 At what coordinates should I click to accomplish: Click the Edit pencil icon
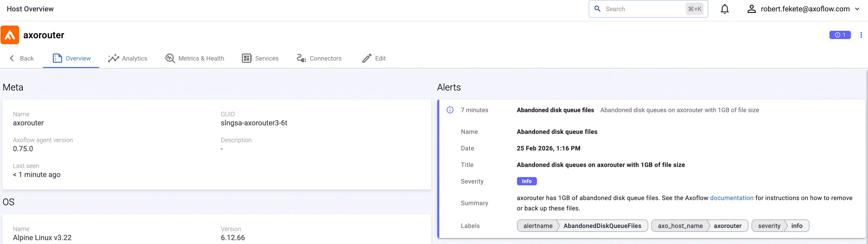click(x=367, y=58)
